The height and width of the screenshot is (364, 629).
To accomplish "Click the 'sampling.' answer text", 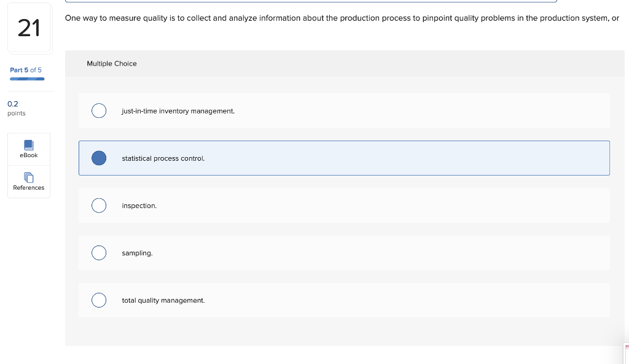I will pyautogui.click(x=137, y=253).
